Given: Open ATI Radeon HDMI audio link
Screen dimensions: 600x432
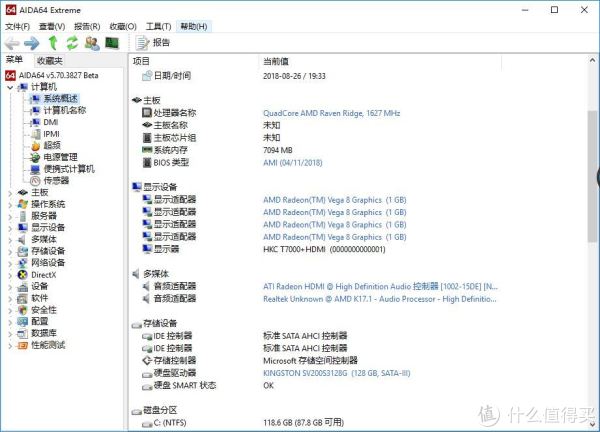Looking at the screenshot, I should pos(380,287).
